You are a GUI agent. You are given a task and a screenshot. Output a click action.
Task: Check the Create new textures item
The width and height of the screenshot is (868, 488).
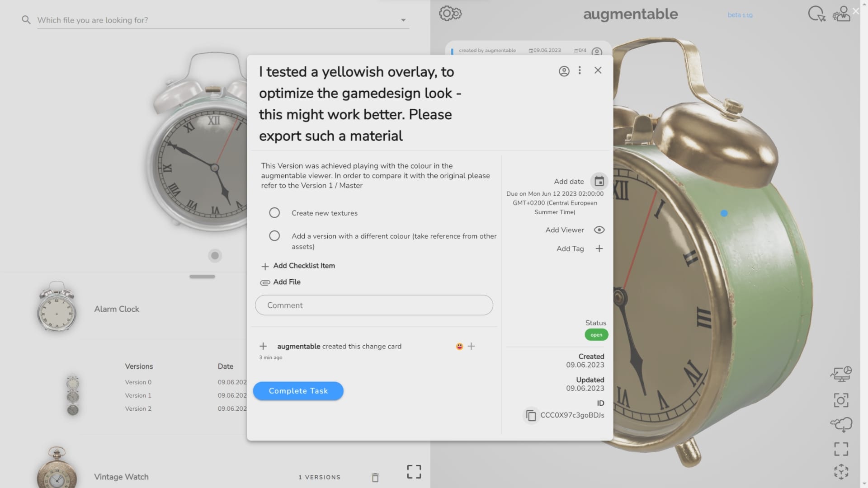coord(274,213)
